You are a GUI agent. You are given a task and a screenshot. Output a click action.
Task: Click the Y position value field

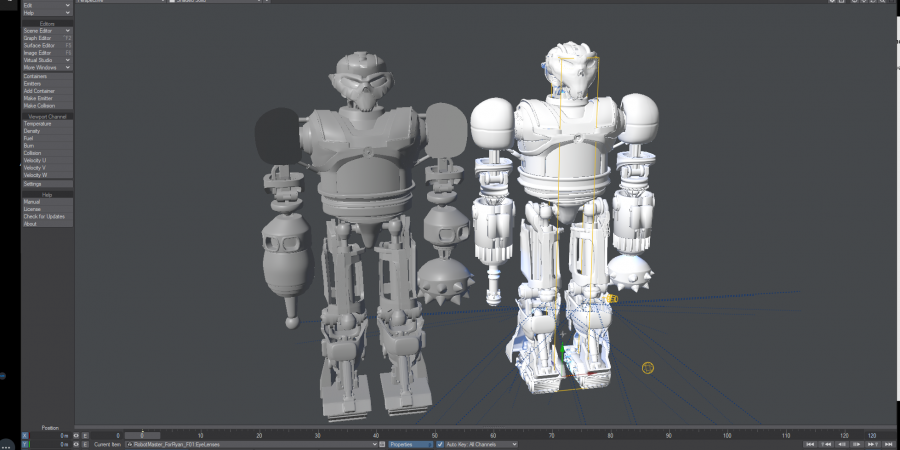pos(49,444)
